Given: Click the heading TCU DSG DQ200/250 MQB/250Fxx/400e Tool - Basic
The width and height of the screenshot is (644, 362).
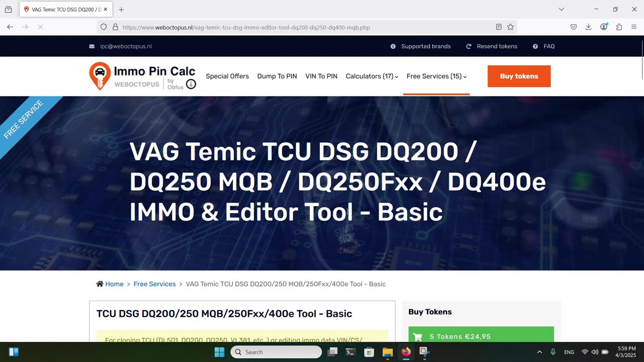Looking at the screenshot, I should click(x=224, y=314).
